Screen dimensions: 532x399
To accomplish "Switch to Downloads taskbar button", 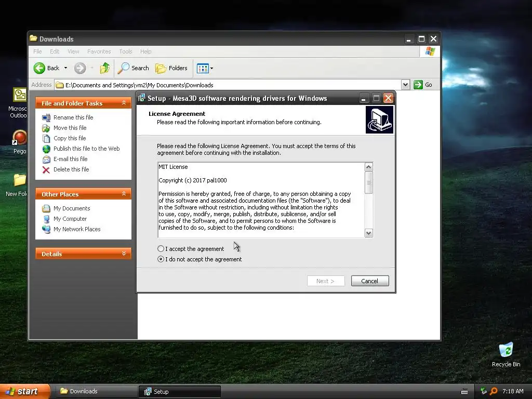I will coord(97,392).
